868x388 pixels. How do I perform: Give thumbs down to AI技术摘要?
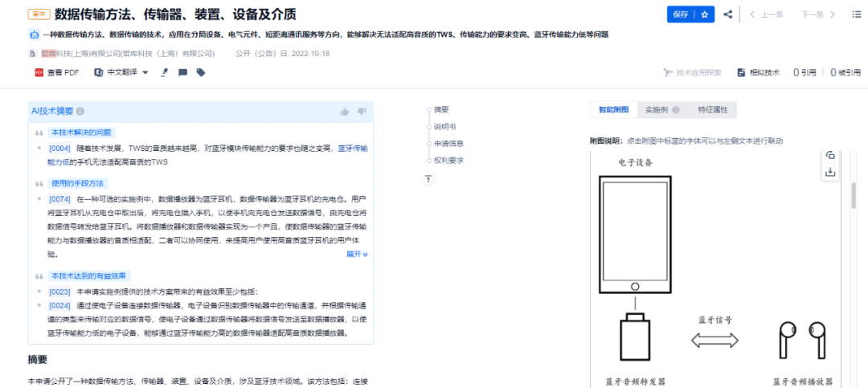tap(362, 112)
